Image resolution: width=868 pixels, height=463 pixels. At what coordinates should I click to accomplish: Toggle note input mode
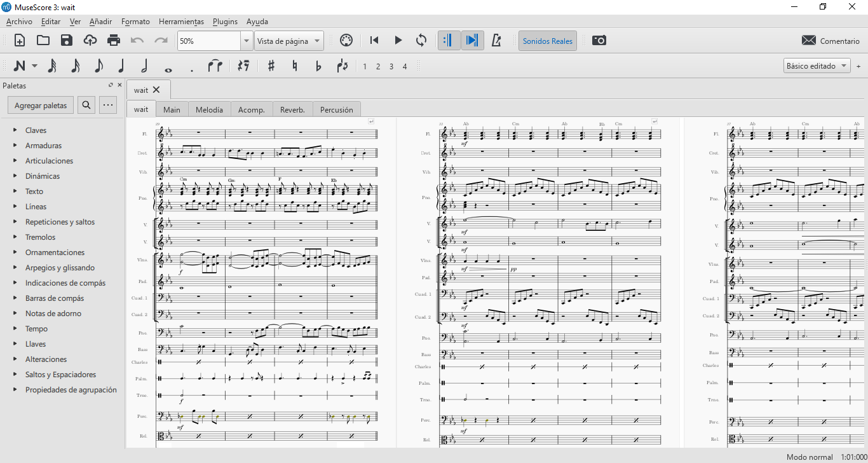[20, 66]
